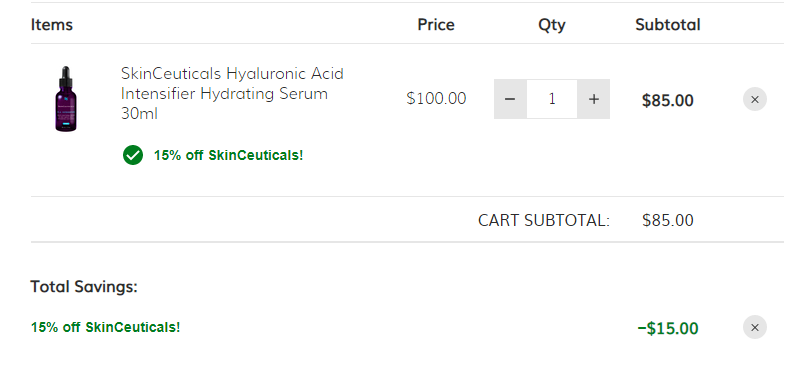
Task: Decrease serum quantity with minus button
Action: click(x=510, y=99)
